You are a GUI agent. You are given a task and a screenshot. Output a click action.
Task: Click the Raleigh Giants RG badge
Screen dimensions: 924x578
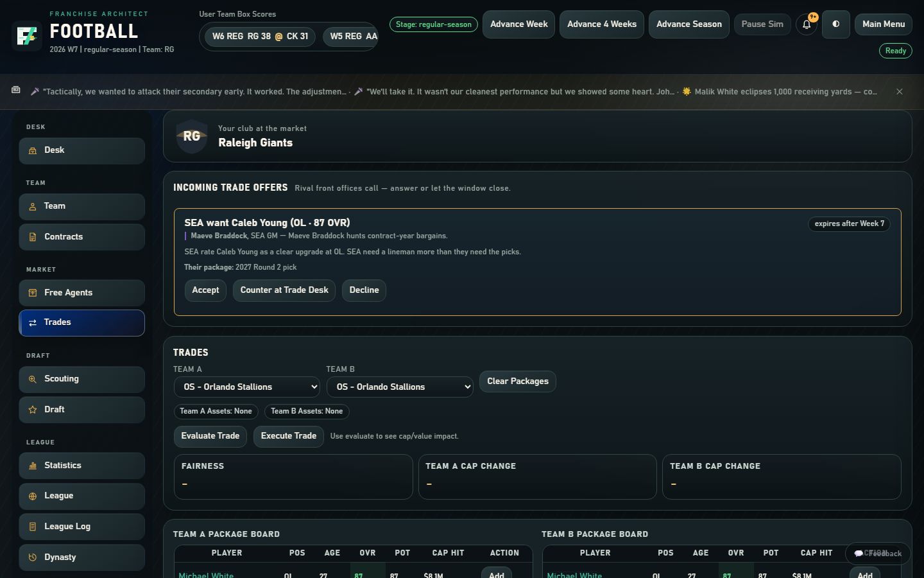tap(192, 136)
